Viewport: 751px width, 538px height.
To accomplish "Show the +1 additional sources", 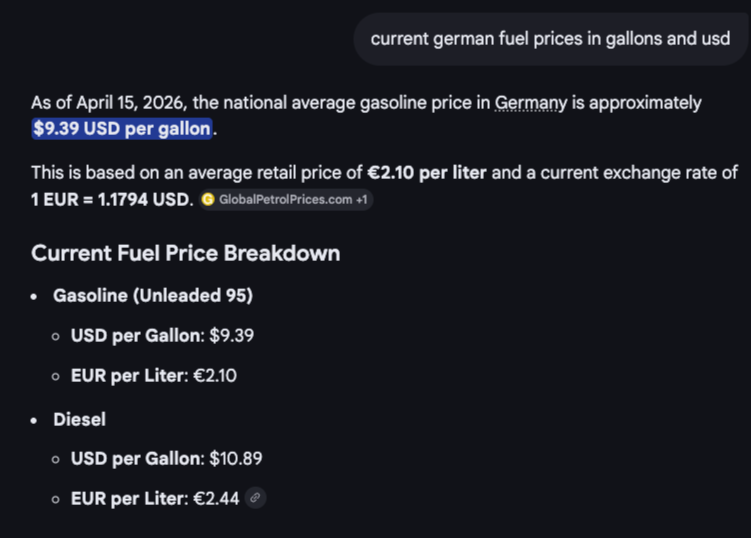I will (362, 200).
